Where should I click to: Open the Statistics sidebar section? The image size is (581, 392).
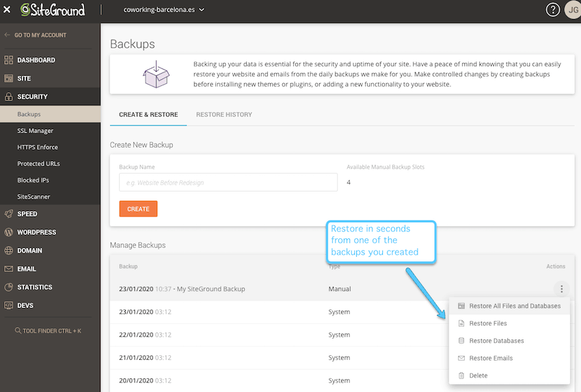[x=34, y=288]
